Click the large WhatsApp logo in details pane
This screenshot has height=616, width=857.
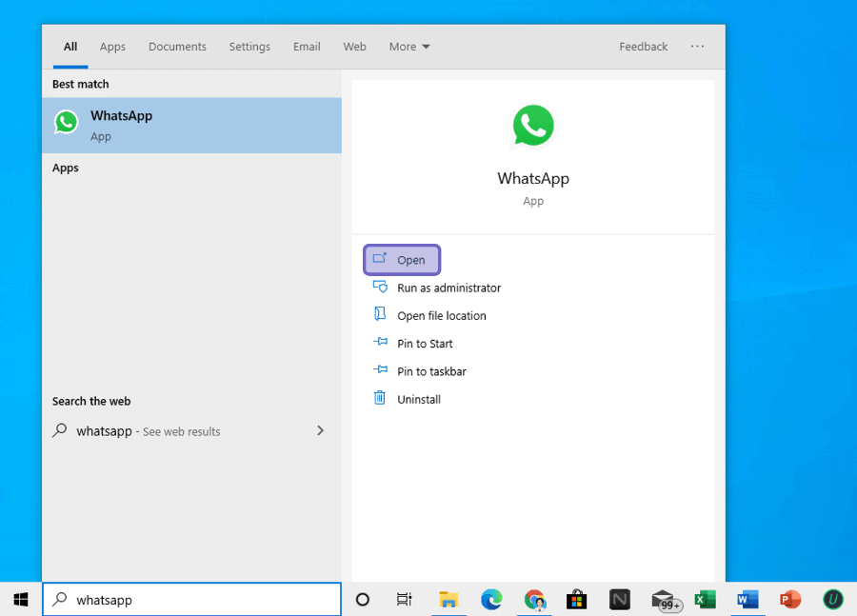533,126
